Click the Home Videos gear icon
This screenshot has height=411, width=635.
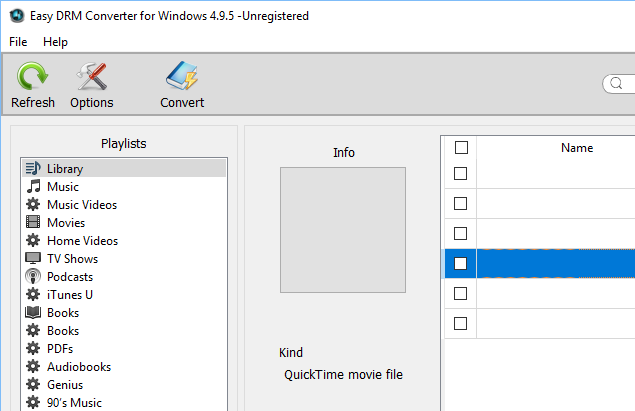[33, 240]
